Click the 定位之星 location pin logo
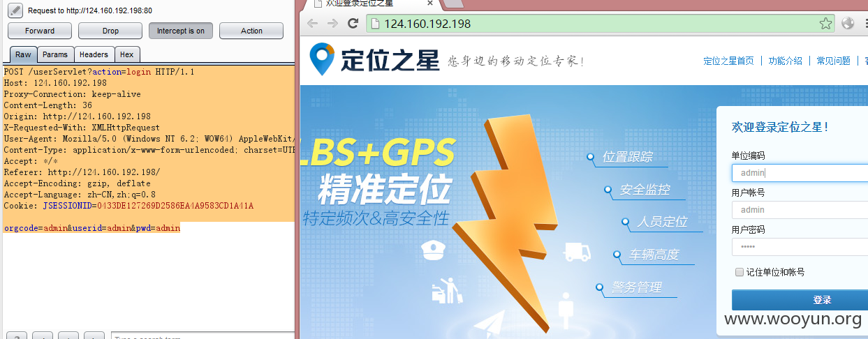This screenshot has width=868, height=339. point(322,59)
